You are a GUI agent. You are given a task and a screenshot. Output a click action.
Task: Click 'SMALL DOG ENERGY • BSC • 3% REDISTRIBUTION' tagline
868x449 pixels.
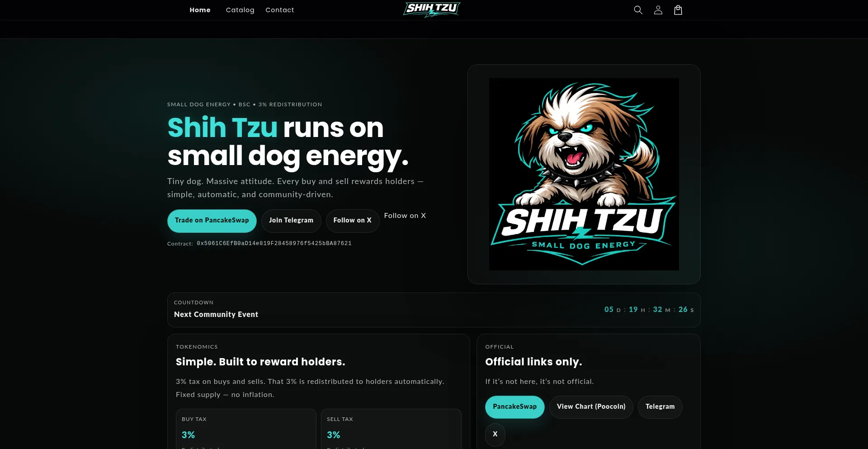tap(245, 104)
